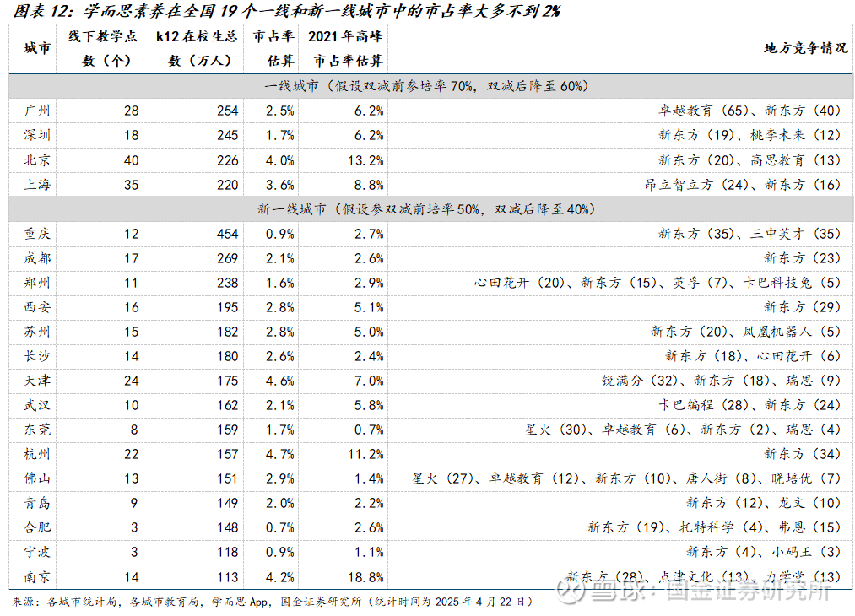
Task: Click the city name '北京'
Action: tap(37, 160)
